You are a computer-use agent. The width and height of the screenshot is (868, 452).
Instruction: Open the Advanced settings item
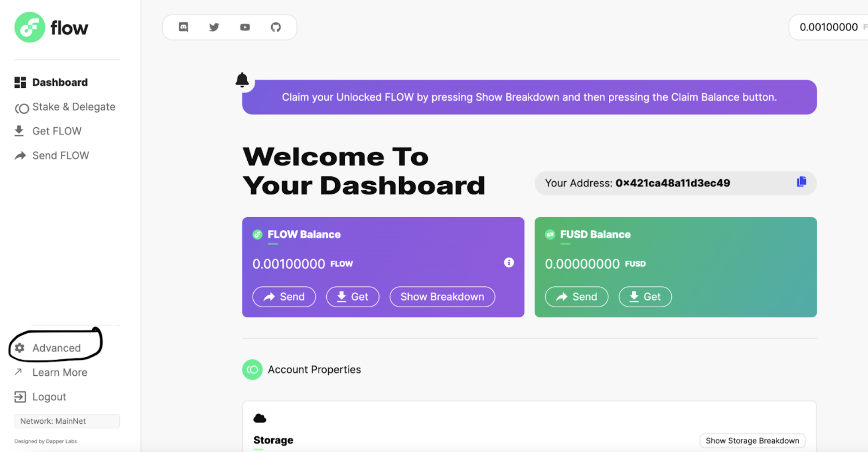[x=47, y=348]
